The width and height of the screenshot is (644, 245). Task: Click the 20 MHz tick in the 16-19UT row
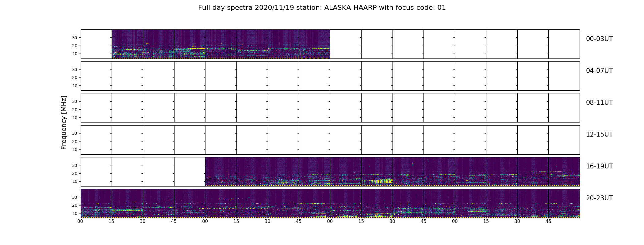point(75,173)
